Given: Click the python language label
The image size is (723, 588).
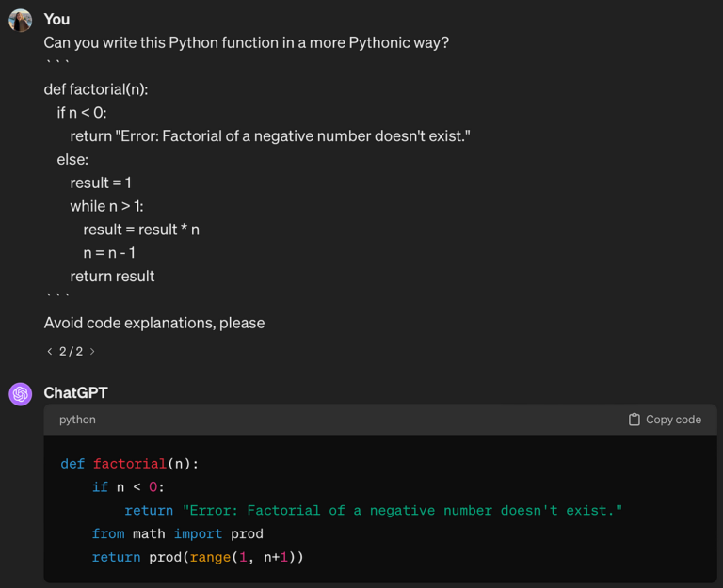Looking at the screenshot, I should click(x=77, y=420).
